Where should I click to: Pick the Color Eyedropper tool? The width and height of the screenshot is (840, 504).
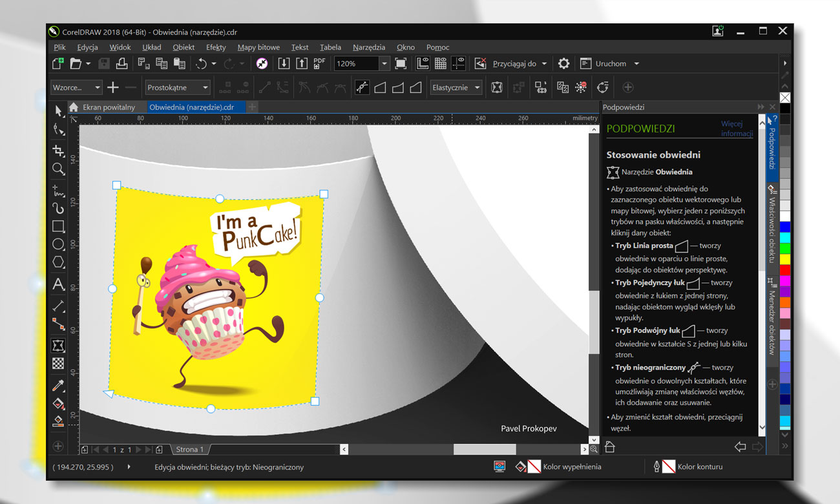59,386
